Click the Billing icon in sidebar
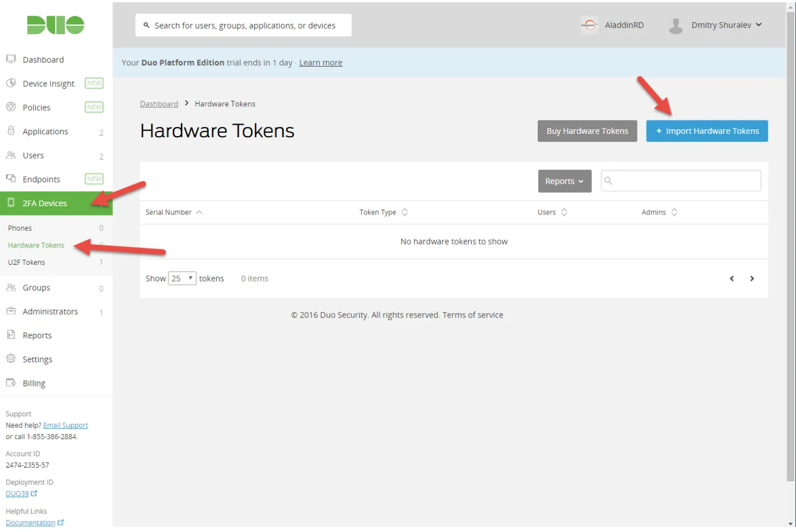 click(x=11, y=382)
